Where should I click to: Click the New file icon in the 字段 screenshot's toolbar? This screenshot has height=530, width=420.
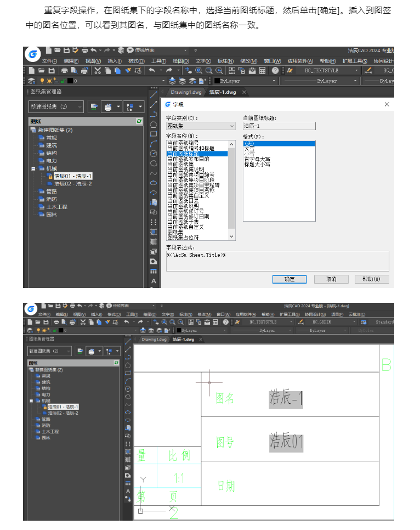pyautogui.click(x=31, y=70)
